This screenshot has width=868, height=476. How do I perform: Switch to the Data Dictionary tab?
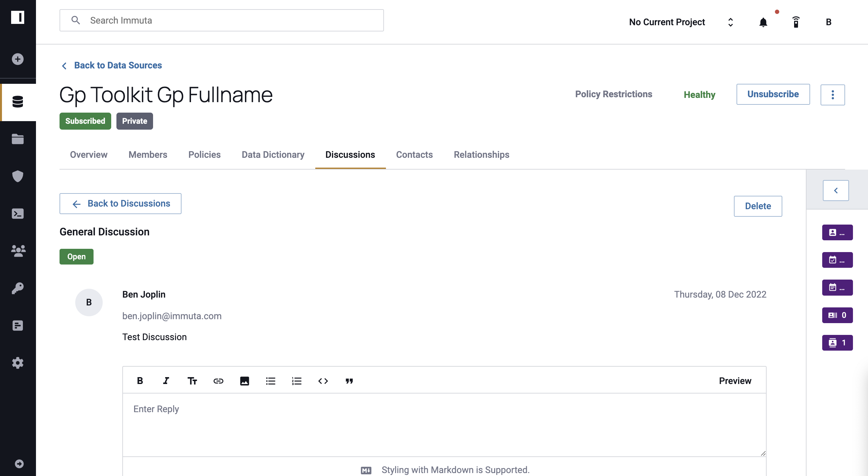point(273,155)
